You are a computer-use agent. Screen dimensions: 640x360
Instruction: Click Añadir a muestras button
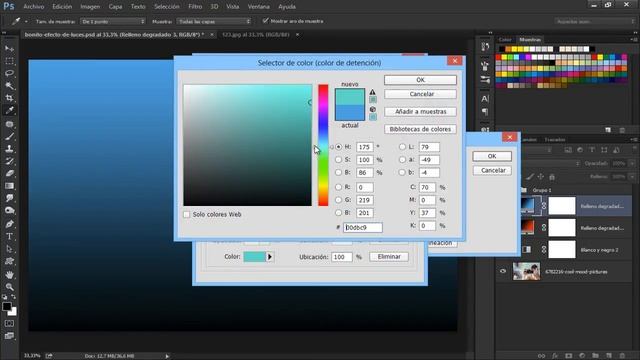[420, 111]
